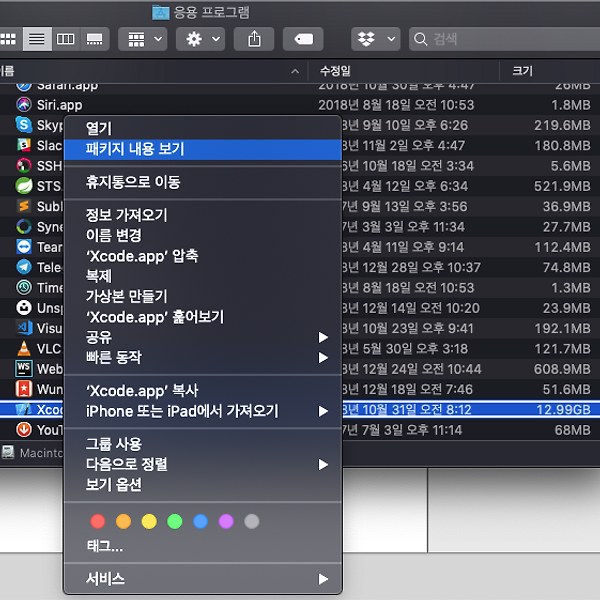Viewport: 600px width, 600px height.
Task: Open the Dropbox toolbar dropdown
Action: (x=376, y=39)
